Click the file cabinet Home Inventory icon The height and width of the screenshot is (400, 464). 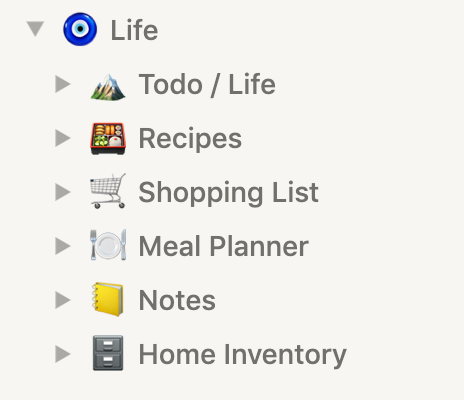click(108, 353)
